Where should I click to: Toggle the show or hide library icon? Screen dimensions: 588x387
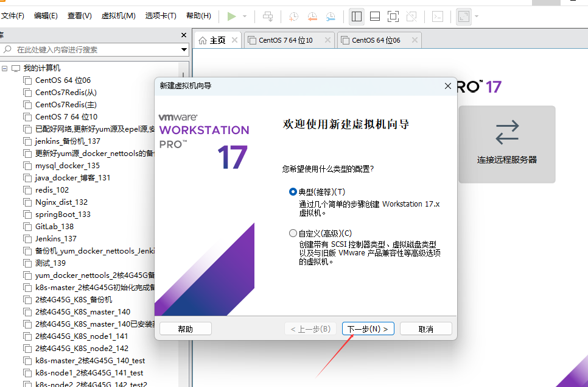[x=357, y=16]
